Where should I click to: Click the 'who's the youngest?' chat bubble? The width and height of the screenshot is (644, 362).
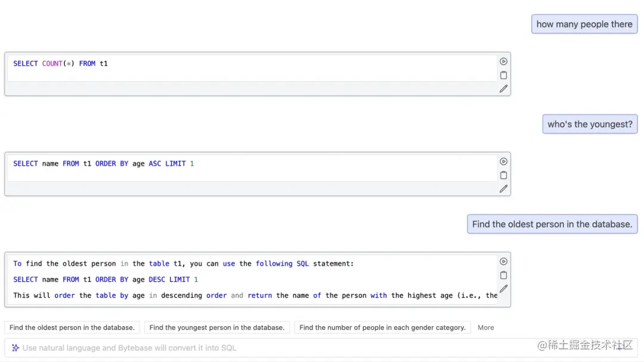[590, 124]
